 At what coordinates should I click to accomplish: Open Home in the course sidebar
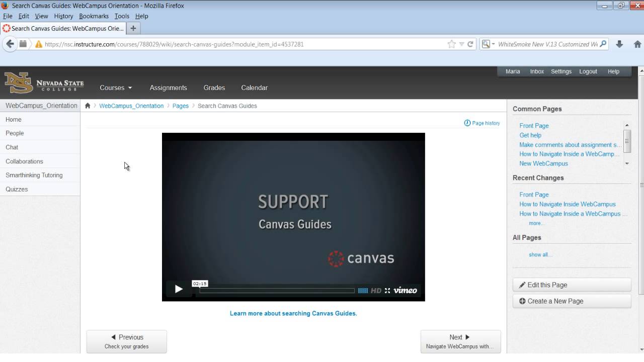point(40,120)
